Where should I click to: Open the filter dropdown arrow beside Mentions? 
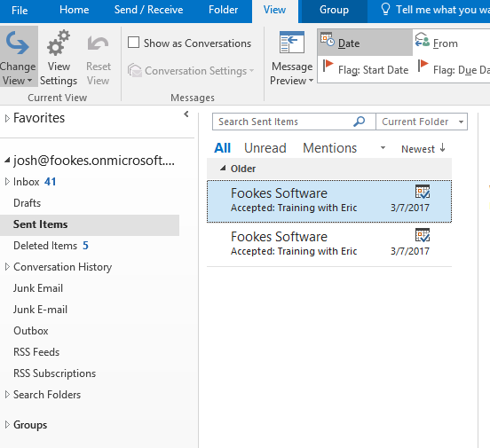click(383, 148)
